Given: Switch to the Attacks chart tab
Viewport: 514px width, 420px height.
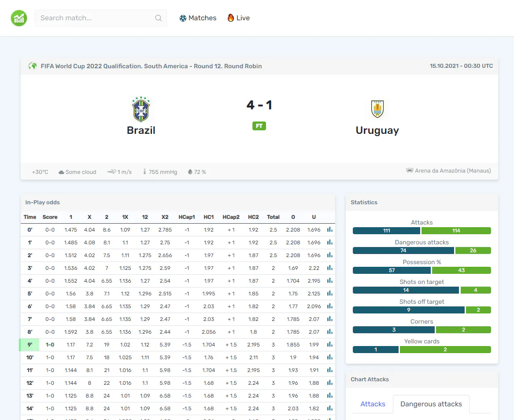Looking at the screenshot, I should point(373,404).
